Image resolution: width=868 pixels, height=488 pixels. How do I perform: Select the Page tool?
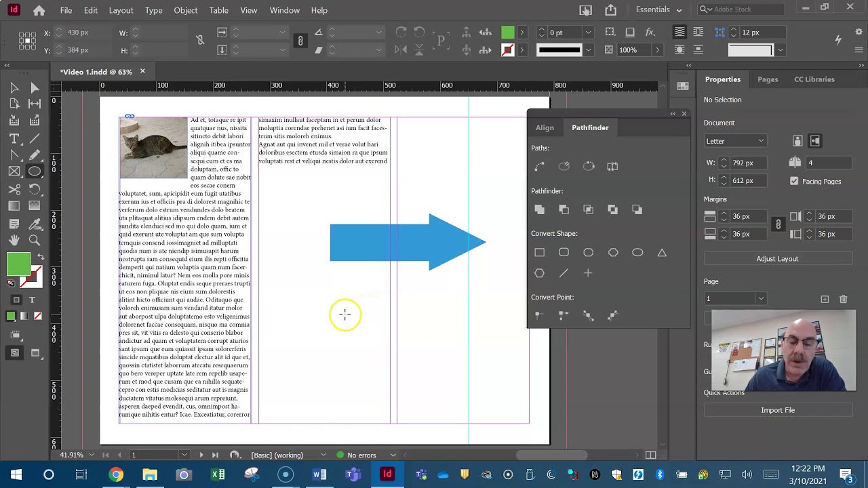point(14,104)
